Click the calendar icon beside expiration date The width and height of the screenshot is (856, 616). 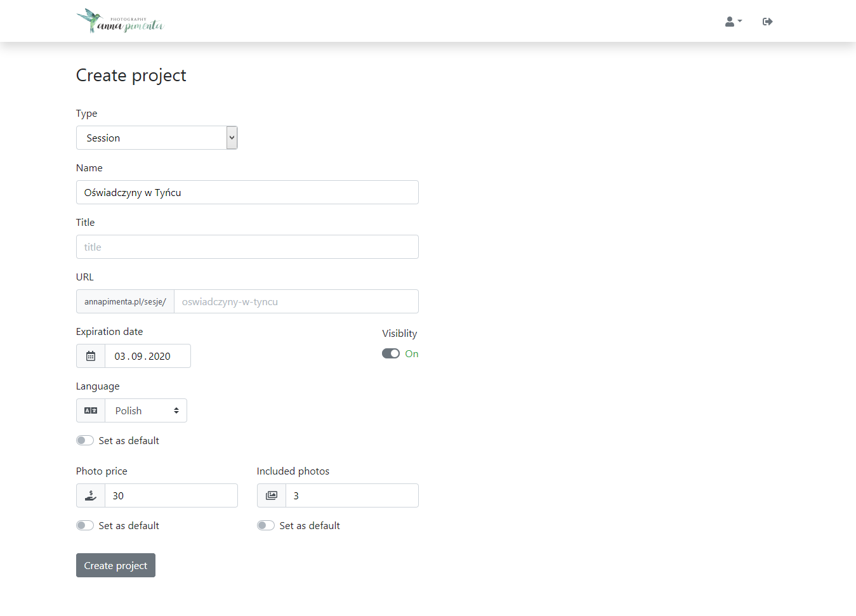(x=91, y=356)
